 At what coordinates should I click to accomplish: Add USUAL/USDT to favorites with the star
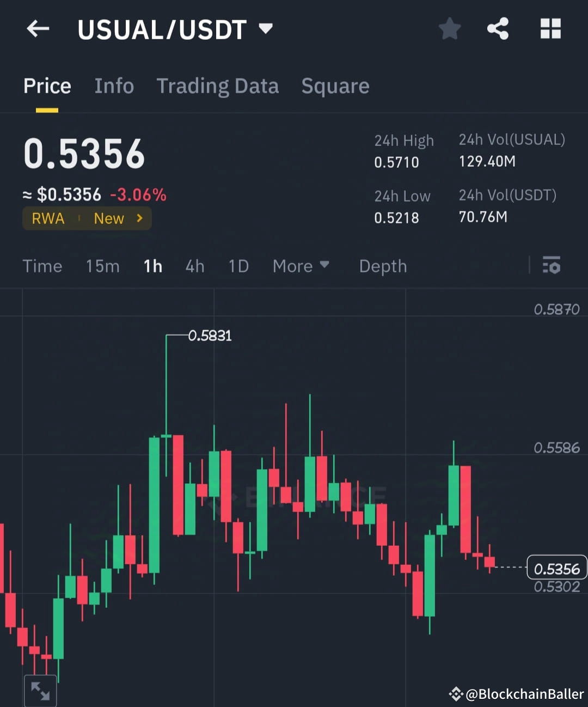(x=450, y=29)
